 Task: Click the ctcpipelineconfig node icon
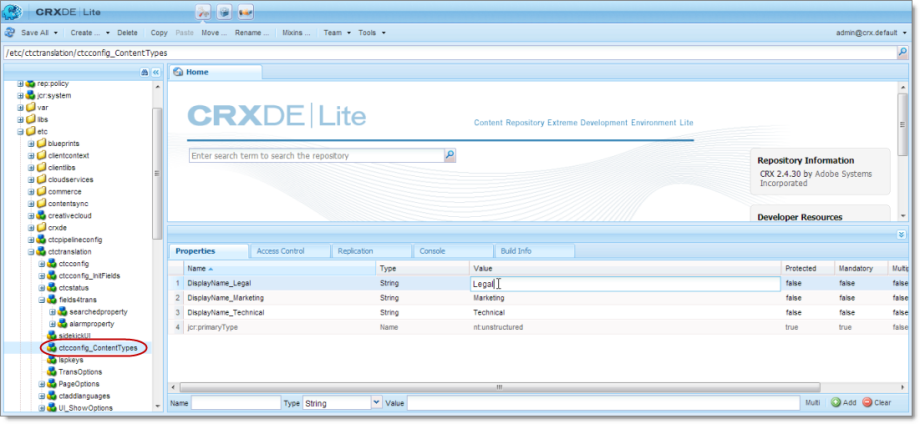(41, 239)
